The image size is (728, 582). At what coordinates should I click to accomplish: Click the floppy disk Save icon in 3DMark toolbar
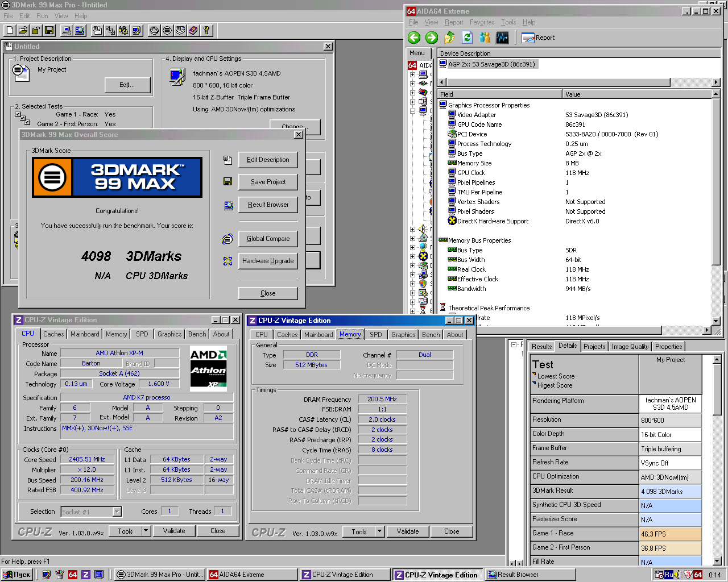pyautogui.click(x=49, y=30)
